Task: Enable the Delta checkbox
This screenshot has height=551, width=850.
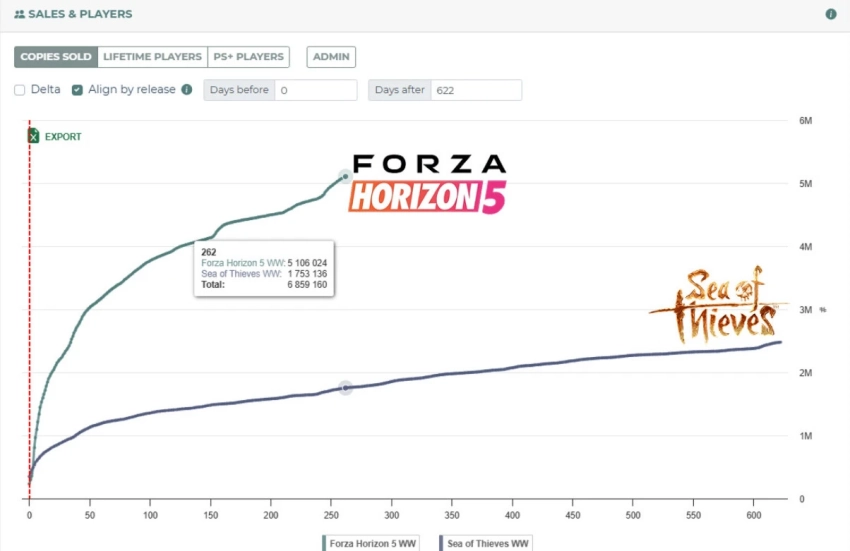Action: 20,90
